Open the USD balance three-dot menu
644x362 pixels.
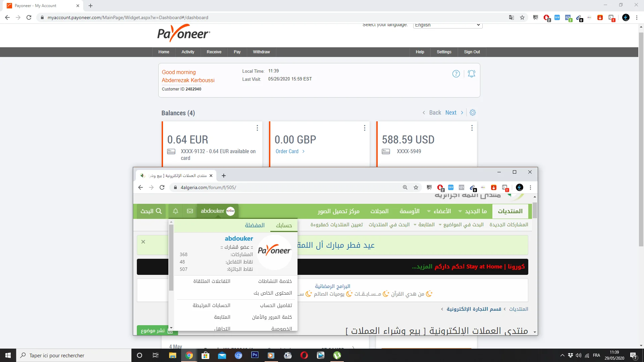click(472, 128)
